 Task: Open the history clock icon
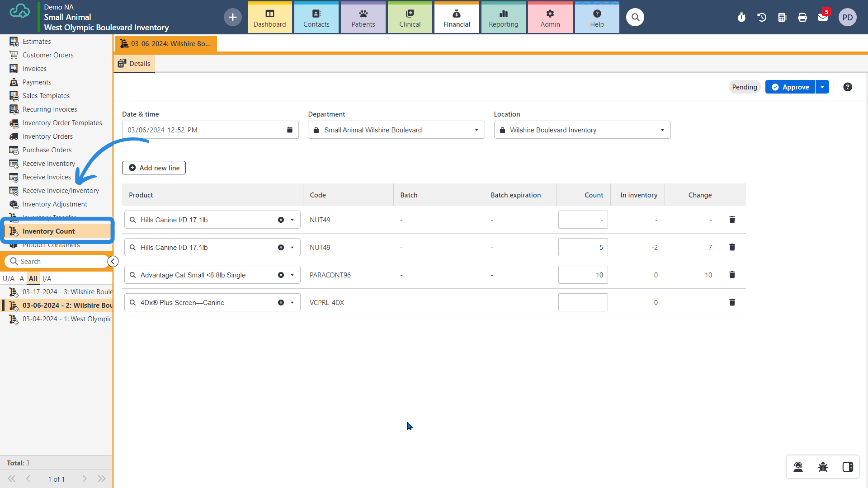point(762,17)
